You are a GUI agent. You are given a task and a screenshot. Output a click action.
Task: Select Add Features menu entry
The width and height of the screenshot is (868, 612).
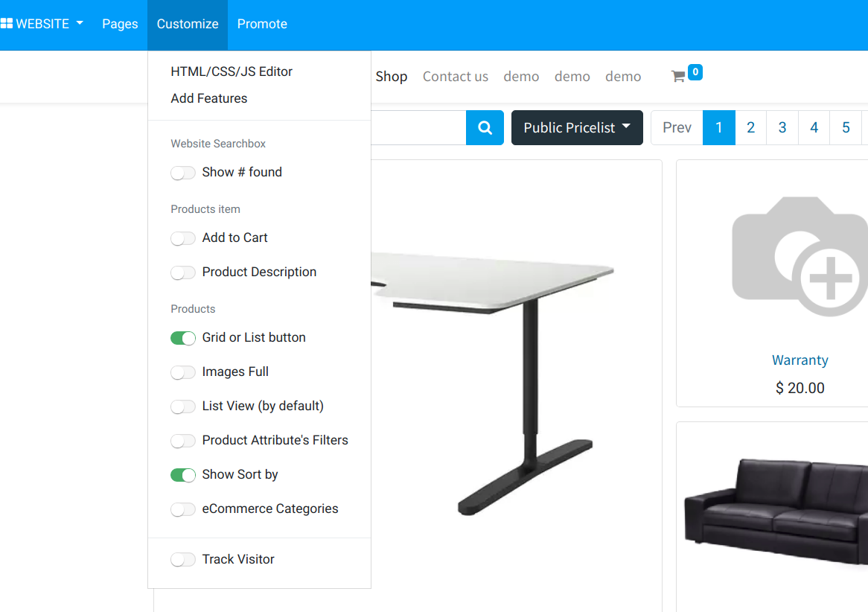[x=208, y=98]
